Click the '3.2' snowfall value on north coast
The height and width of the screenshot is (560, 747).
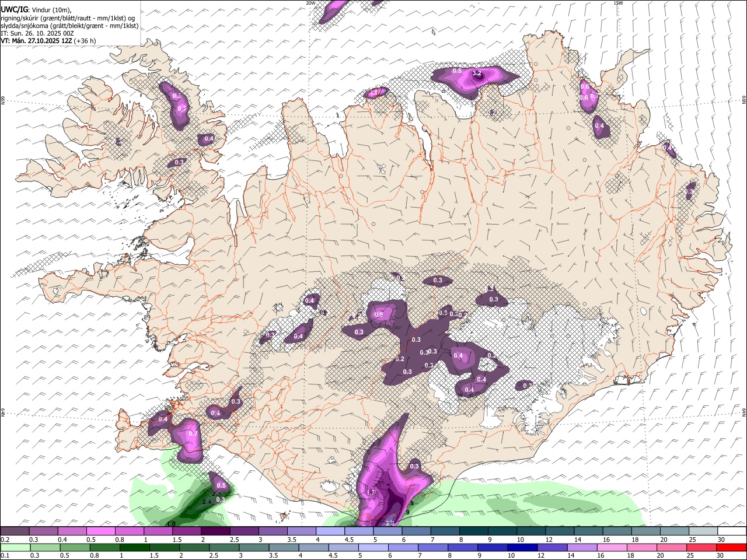[x=477, y=73]
